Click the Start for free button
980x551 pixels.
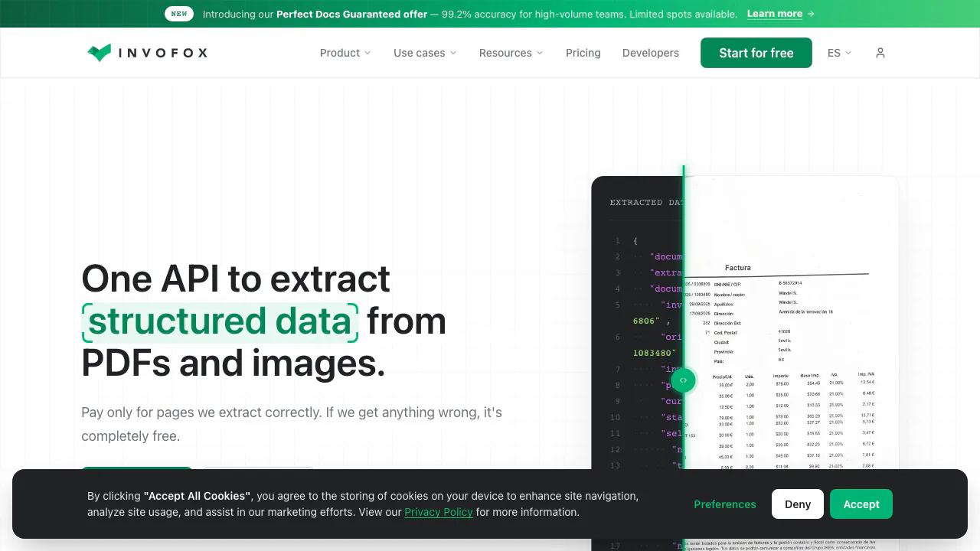point(756,53)
